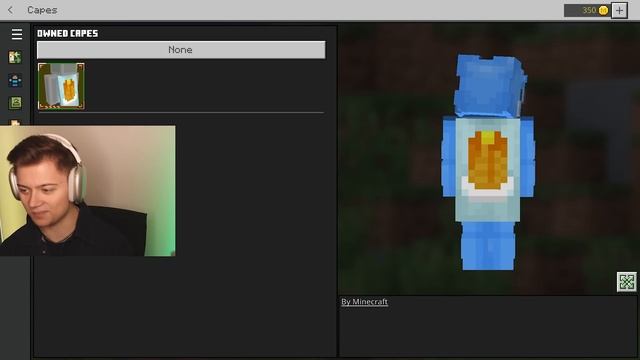Click the character model preview
640x360 pixels.
(488, 162)
